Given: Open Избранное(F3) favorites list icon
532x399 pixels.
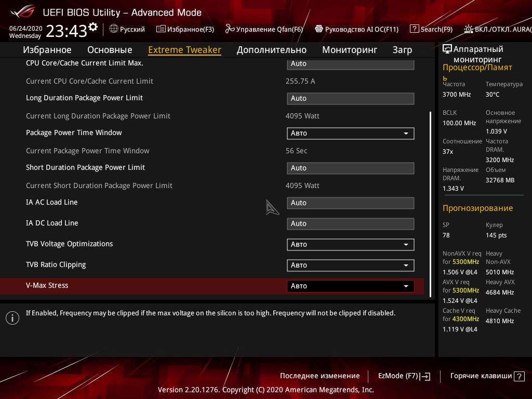Looking at the screenshot, I should [x=161, y=29].
